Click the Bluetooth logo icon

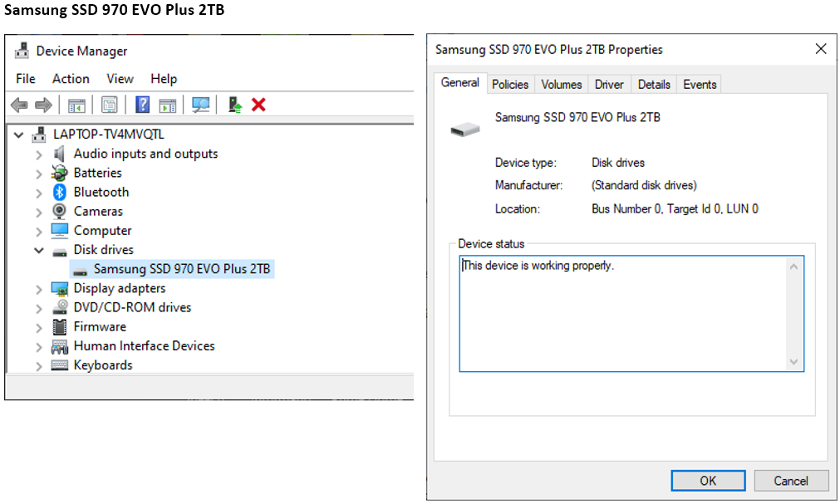pos(60,193)
